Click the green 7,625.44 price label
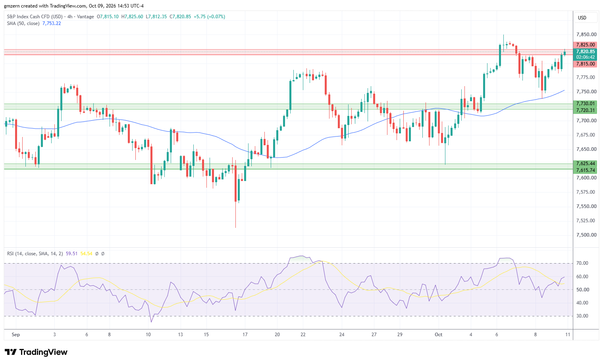Viewport: 603px width, 364px height. pos(585,164)
